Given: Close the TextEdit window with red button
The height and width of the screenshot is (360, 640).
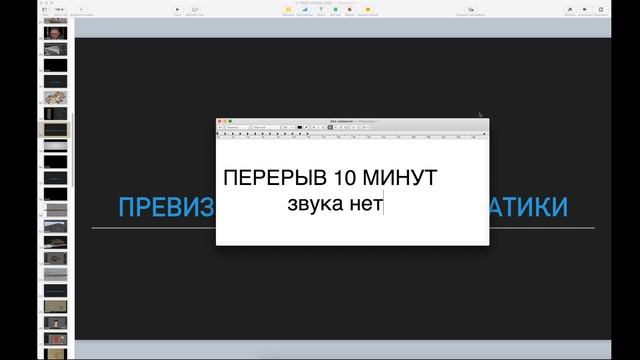Looking at the screenshot, I should pos(219,121).
